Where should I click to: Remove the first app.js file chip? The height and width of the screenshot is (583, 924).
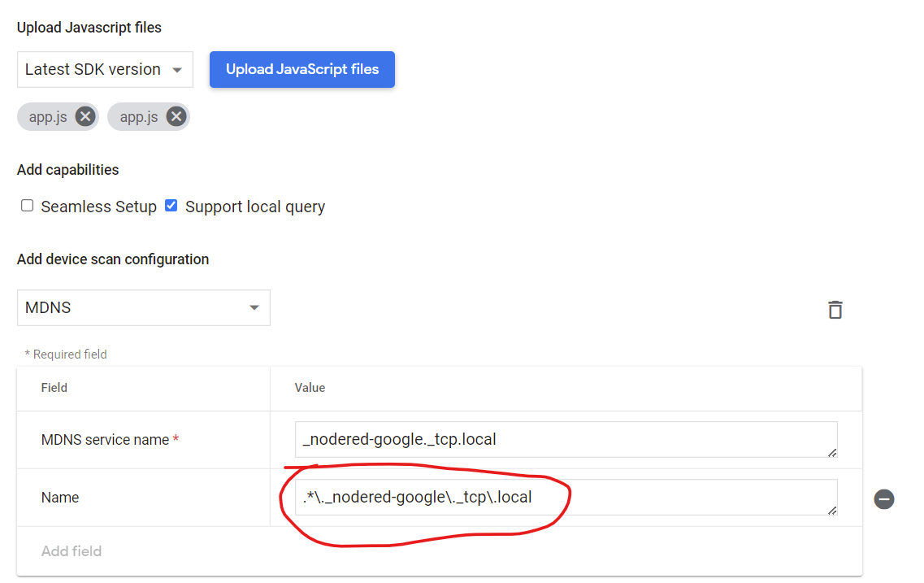coord(85,116)
